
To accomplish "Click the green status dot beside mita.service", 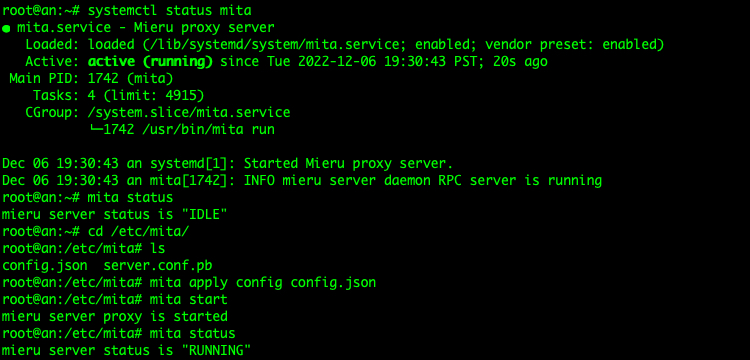I will 6,28.
